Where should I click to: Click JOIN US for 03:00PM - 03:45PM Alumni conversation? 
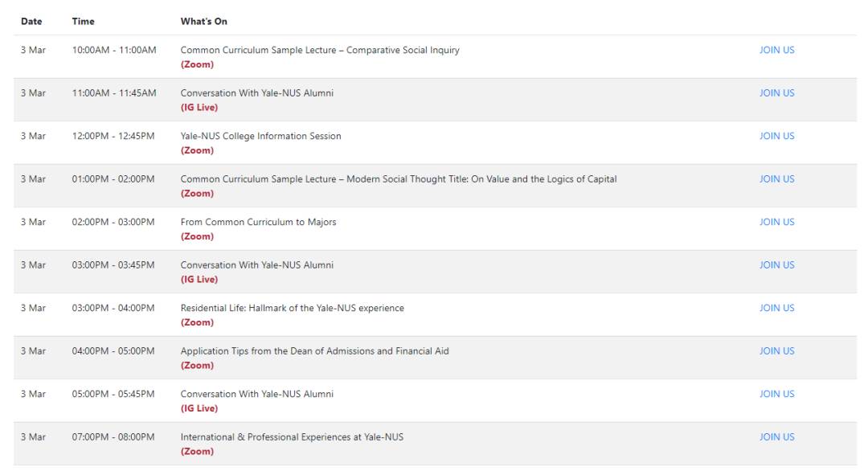776,265
